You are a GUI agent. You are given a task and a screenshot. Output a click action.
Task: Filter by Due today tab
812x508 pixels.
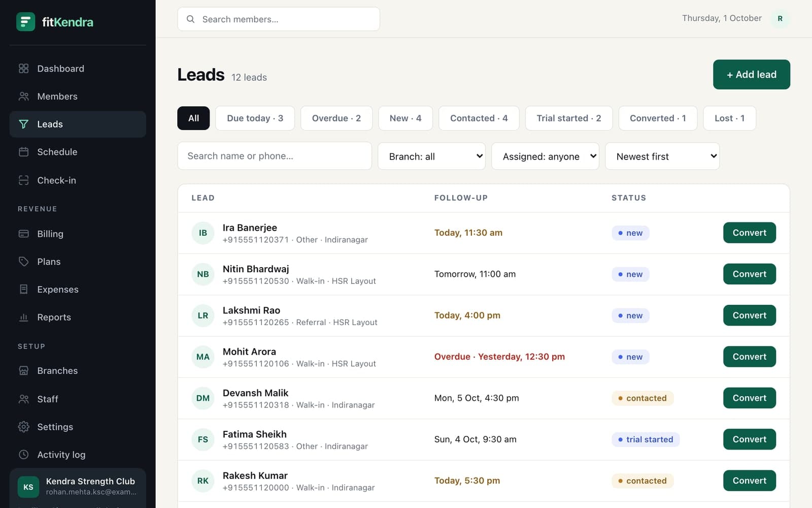(x=255, y=118)
